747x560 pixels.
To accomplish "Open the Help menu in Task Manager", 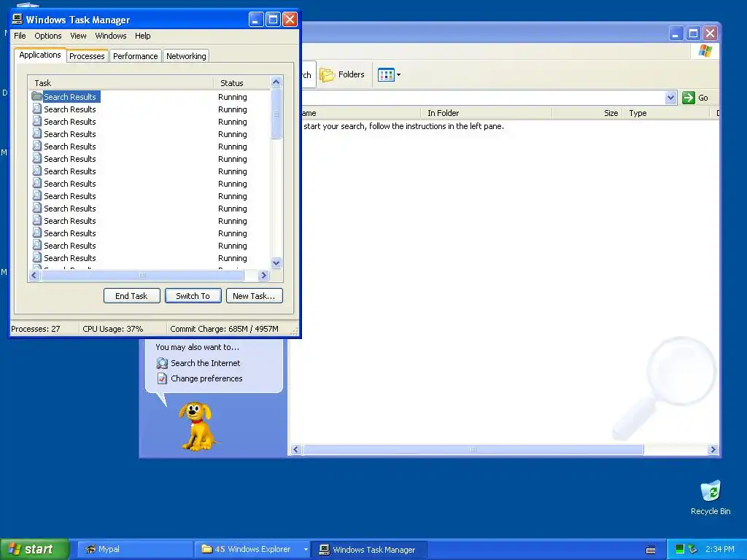I will 142,36.
